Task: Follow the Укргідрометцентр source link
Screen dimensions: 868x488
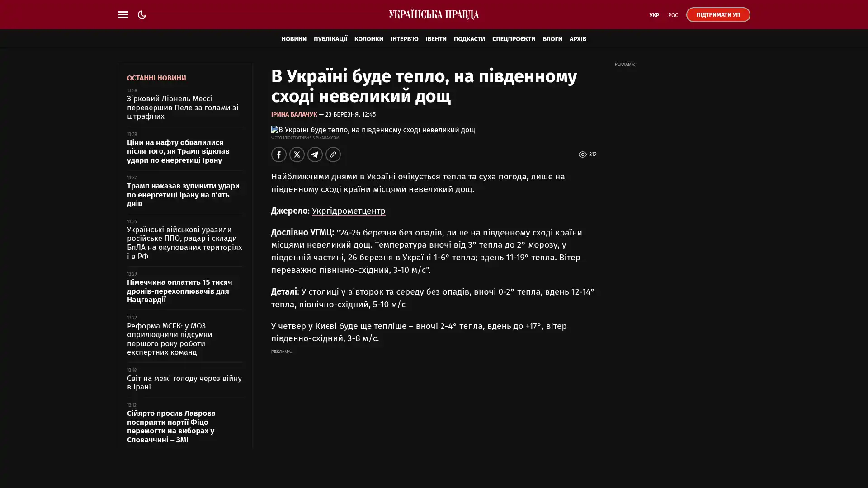Action: tap(348, 211)
